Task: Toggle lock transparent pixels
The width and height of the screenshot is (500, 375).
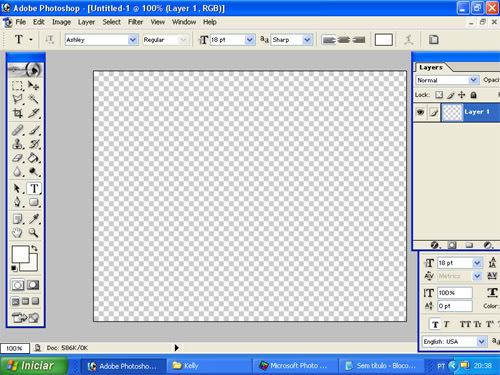Action: (439, 95)
